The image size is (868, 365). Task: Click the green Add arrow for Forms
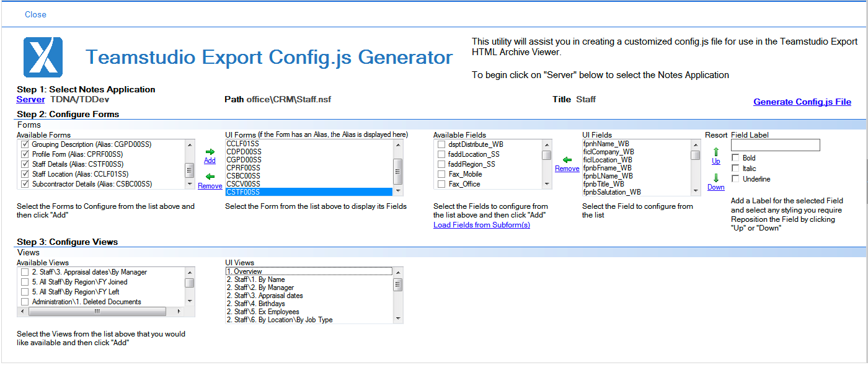point(210,151)
